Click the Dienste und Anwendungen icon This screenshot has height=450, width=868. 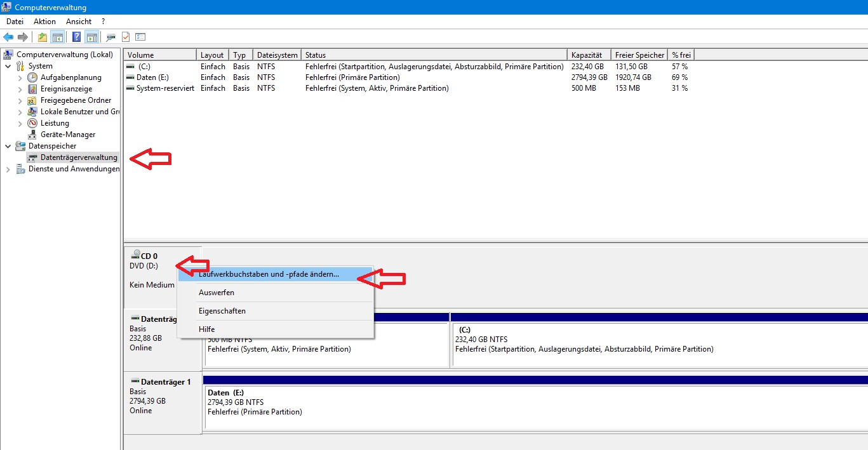pyautogui.click(x=20, y=169)
